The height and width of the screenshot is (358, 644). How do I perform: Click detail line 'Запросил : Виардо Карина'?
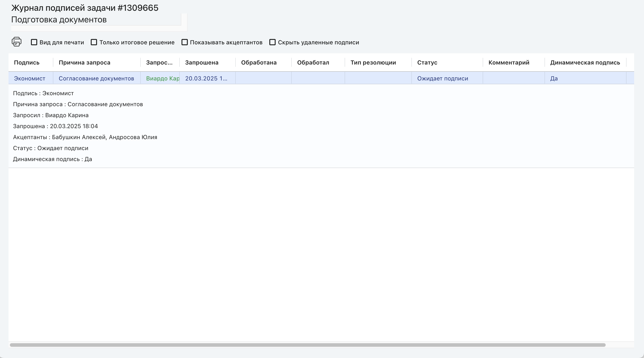click(x=51, y=115)
